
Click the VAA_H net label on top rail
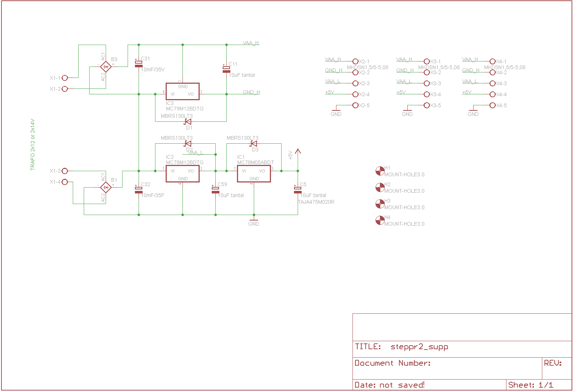click(251, 43)
